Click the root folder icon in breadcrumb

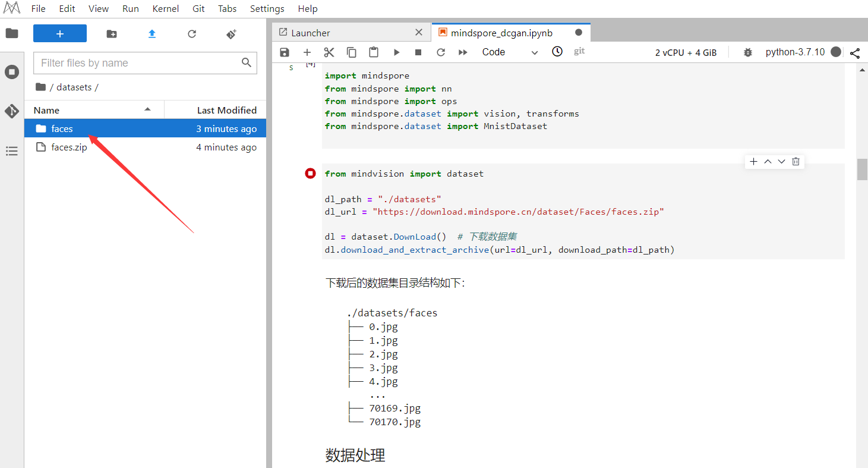[40, 87]
